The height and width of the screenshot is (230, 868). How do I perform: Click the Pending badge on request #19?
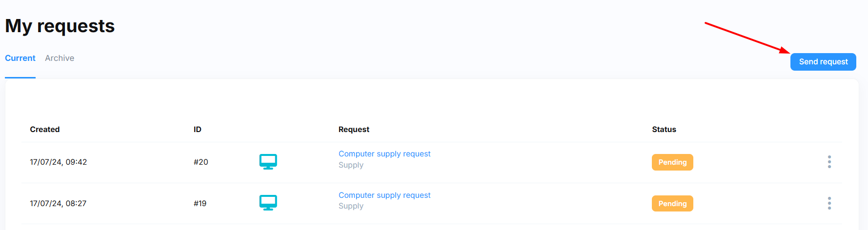[672, 204]
